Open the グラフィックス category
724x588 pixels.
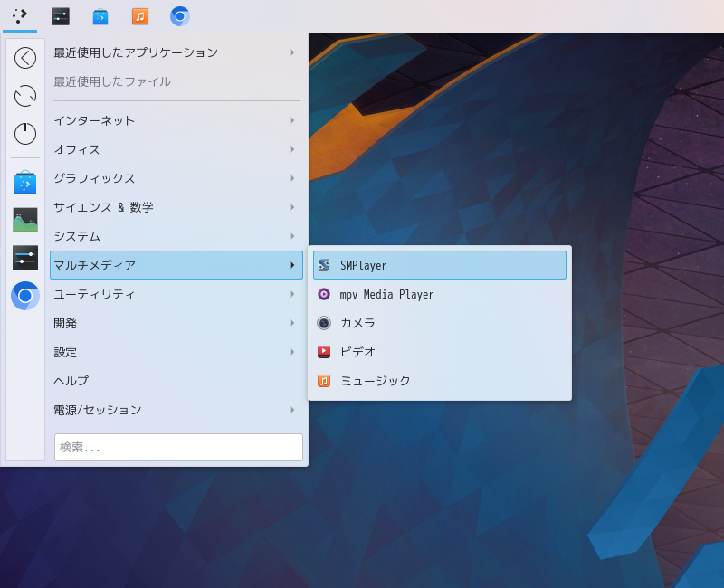tap(176, 178)
